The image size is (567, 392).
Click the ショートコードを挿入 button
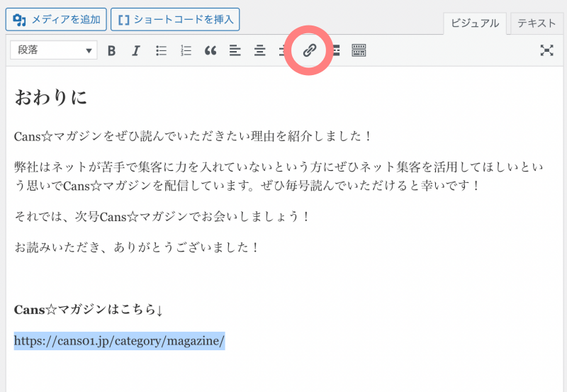(175, 19)
